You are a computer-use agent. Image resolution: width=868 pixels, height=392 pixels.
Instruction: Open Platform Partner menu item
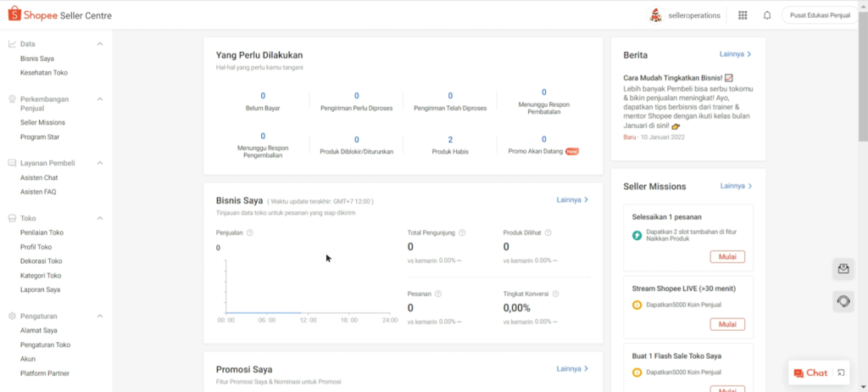point(45,373)
